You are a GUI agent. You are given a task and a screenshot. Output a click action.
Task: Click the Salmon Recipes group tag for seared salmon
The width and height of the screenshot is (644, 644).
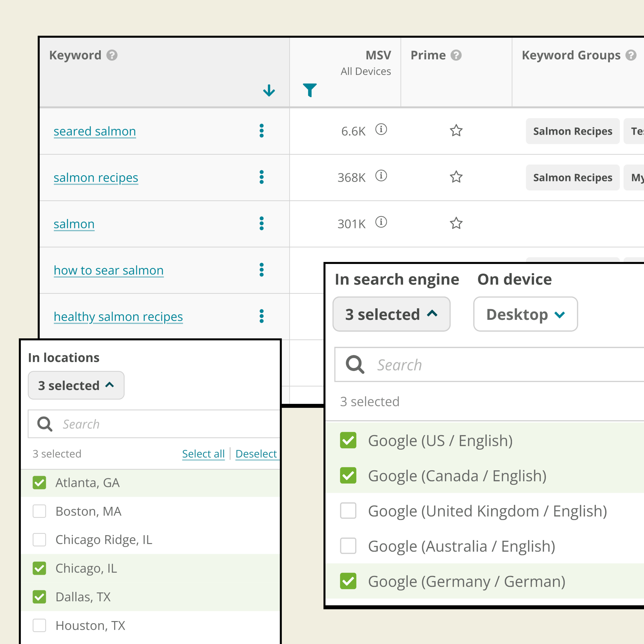[x=572, y=131]
